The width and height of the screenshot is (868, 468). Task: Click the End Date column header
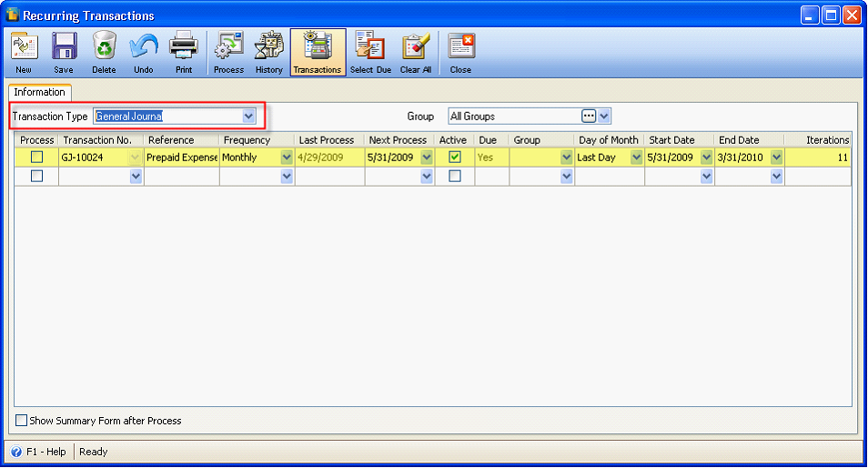click(x=750, y=140)
